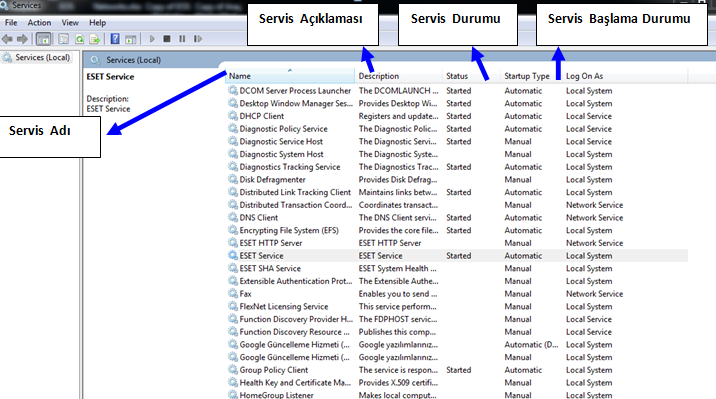This screenshot has width=716, height=399.
Task: Click Started status in the DNS Client row
Action: 458,218
